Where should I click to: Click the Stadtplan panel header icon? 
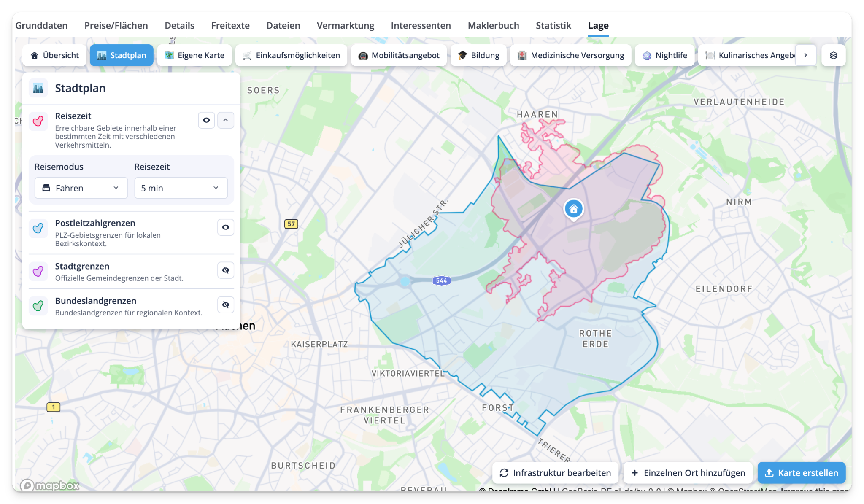38,88
